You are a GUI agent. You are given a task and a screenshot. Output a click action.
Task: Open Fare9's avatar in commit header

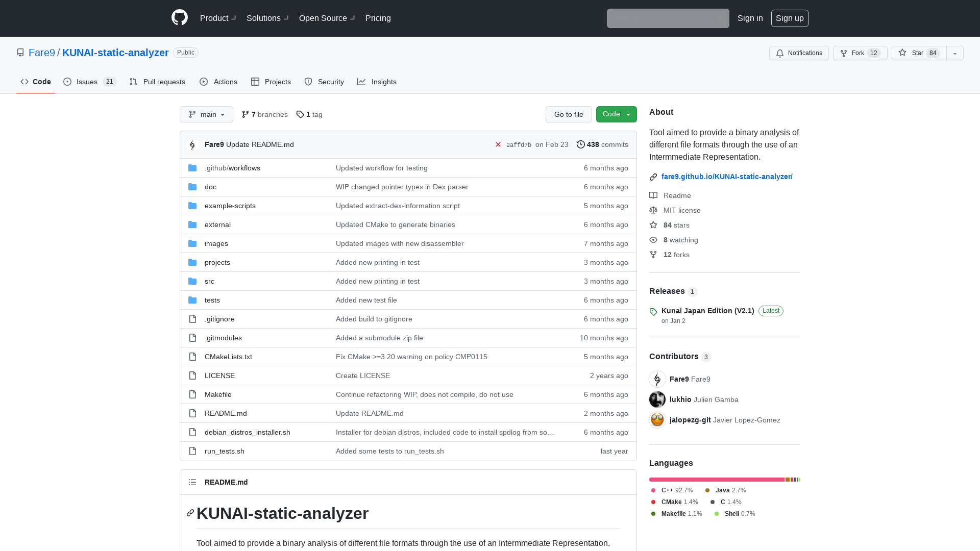tap(192, 145)
